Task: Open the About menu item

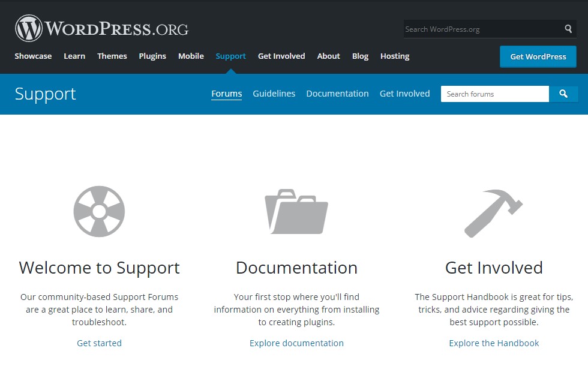Action: [x=329, y=56]
